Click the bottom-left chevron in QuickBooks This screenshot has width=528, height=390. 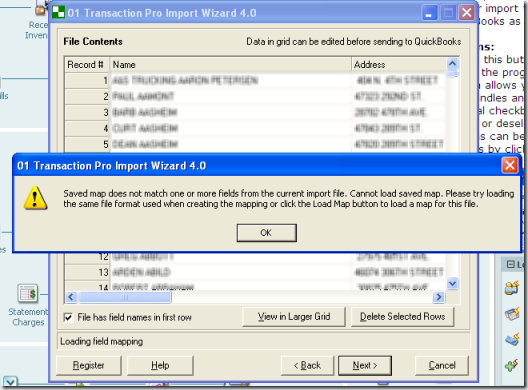10,382
